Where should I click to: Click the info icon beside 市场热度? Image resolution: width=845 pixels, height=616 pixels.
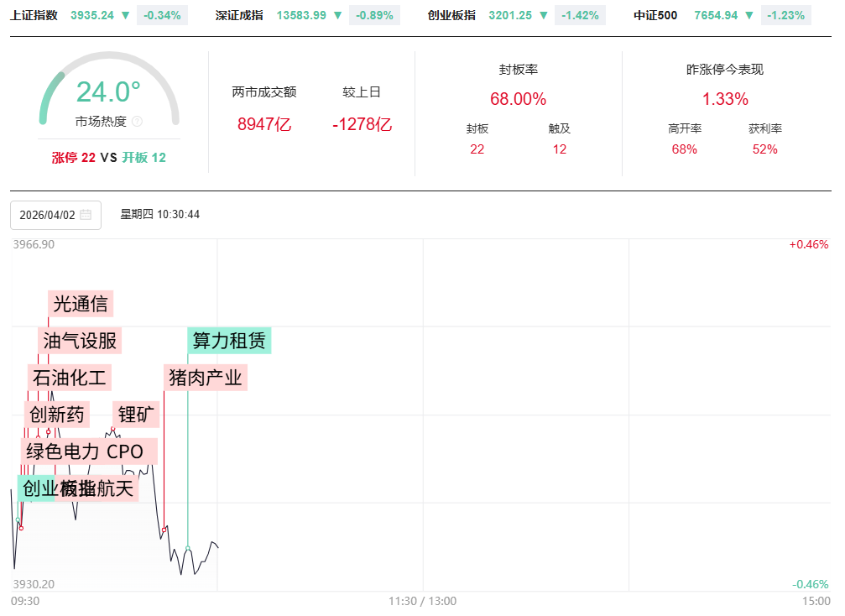tap(137, 122)
